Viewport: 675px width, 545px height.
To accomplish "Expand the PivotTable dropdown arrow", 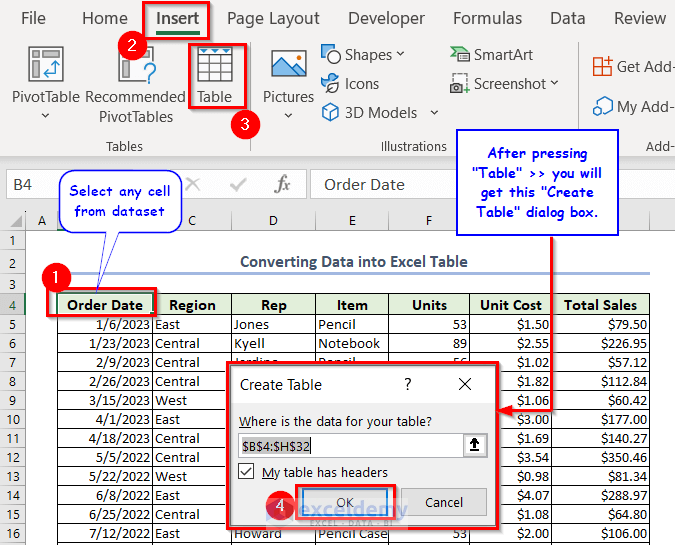I will tap(45, 116).
